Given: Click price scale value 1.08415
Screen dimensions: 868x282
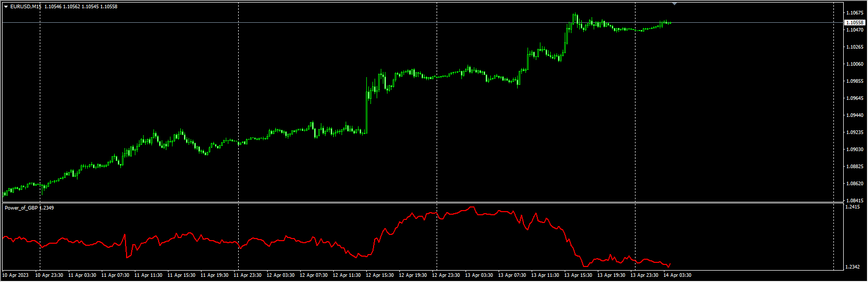Looking at the screenshot, I should [855, 200].
